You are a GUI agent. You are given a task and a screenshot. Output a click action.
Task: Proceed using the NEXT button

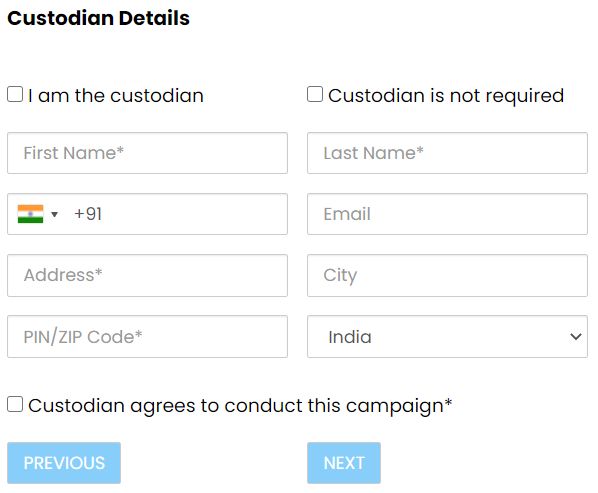click(344, 463)
